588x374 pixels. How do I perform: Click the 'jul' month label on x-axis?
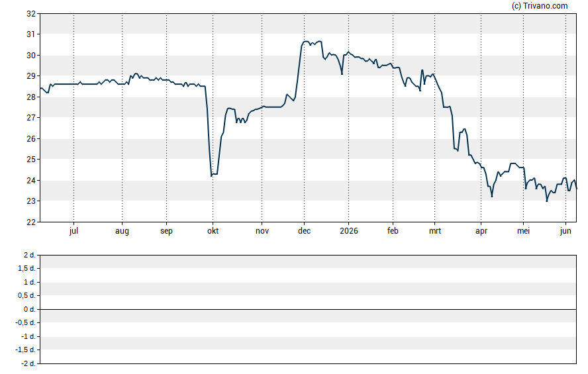pos(73,231)
